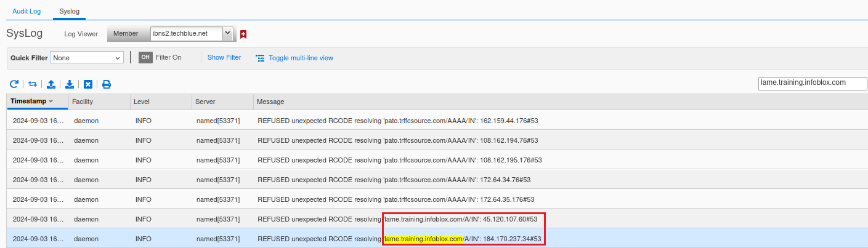
Task: Click the download log file icon
Action: [x=70, y=84]
